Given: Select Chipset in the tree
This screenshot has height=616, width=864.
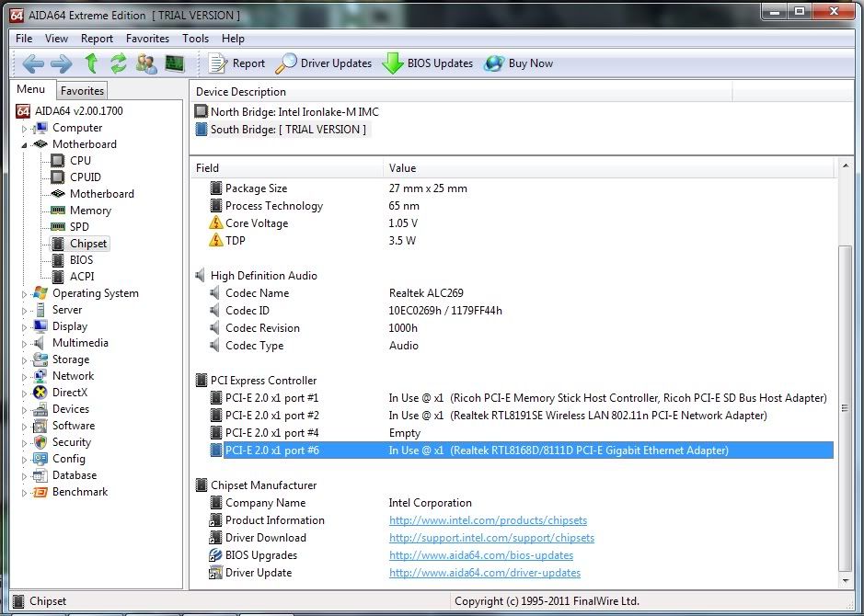Looking at the screenshot, I should 88,244.
